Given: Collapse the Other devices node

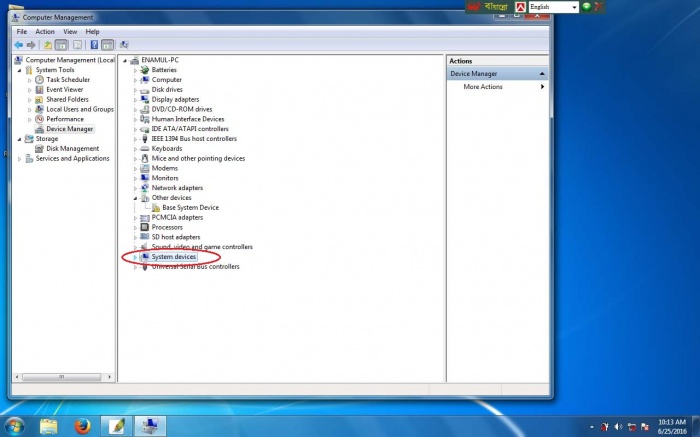Looking at the screenshot, I should click(135, 198).
